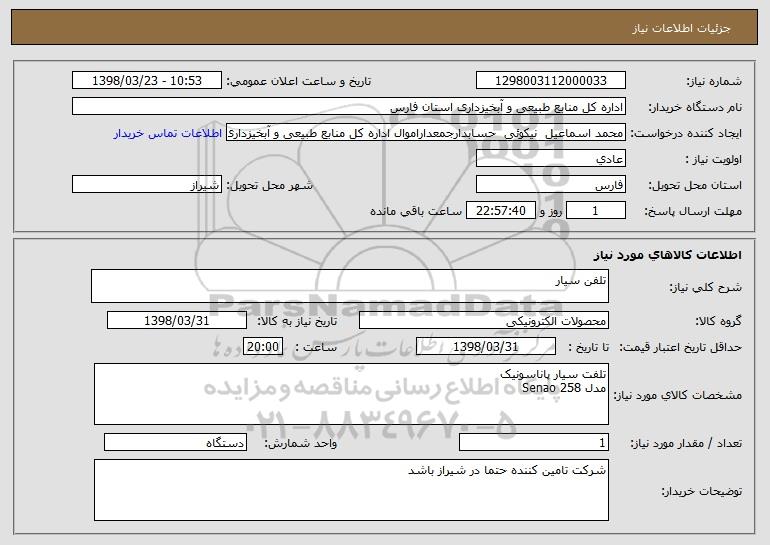Click the label ایجاد کننده درخواست

click(686, 134)
